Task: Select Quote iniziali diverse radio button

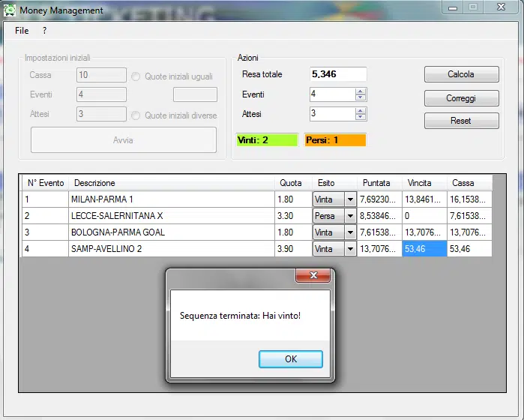Action: 136,115
